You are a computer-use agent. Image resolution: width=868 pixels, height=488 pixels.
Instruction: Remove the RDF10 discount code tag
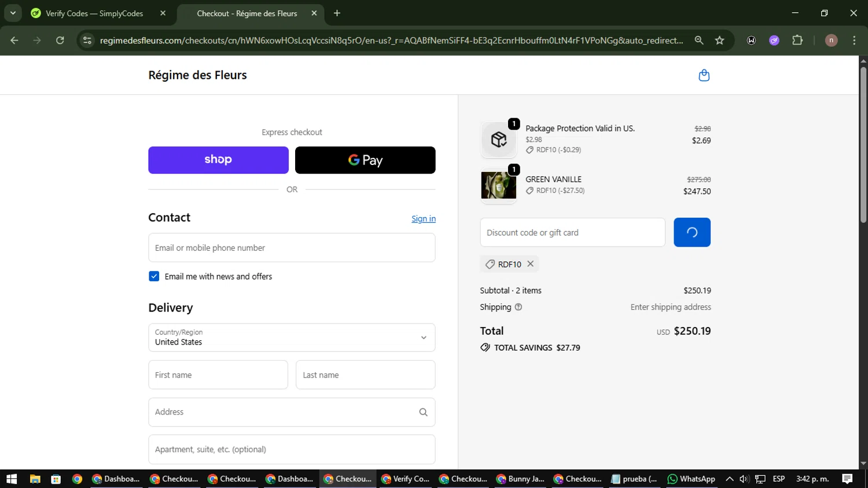coord(530,264)
